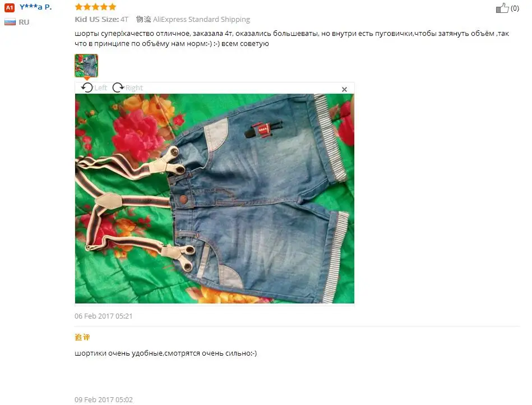Click the helpful vote count (0)
The height and width of the screenshot is (405, 532).
pos(515,8)
